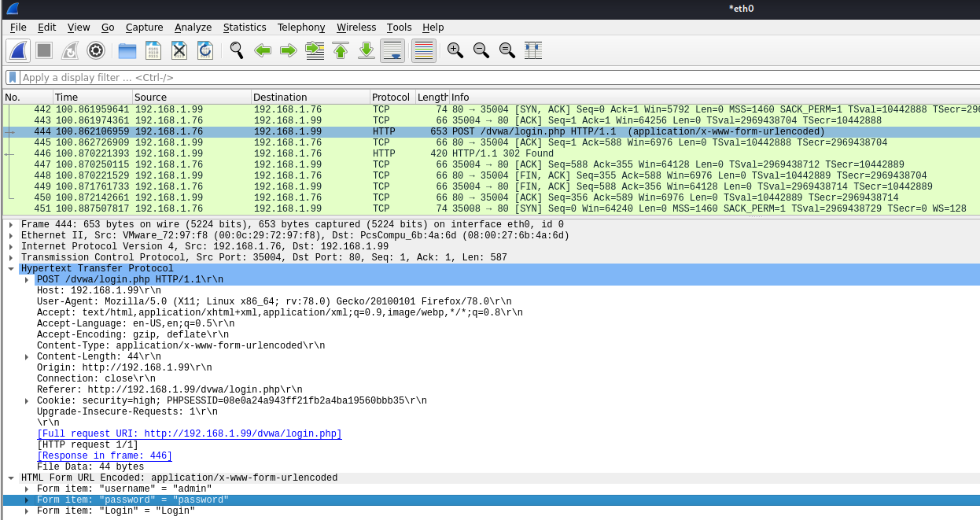Expand the Frame 444 tree node
Image resolution: width=980 pixels, height=520 pixels.
[x=11, y=225]
